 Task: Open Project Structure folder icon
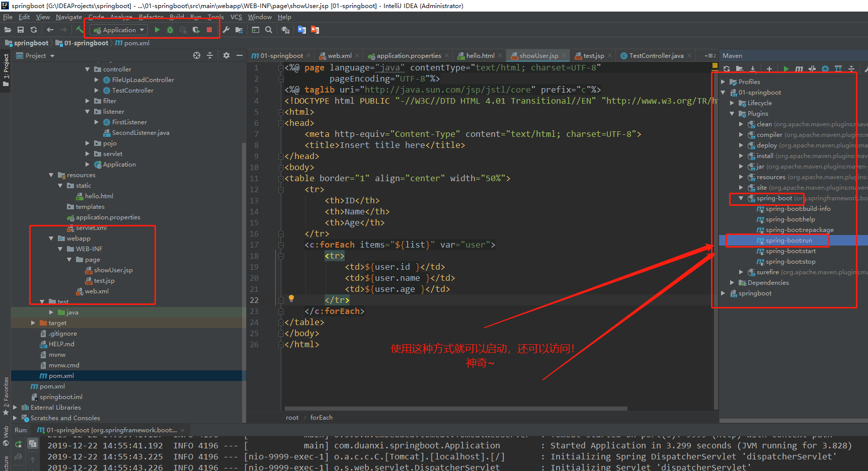tap(239, 30)
